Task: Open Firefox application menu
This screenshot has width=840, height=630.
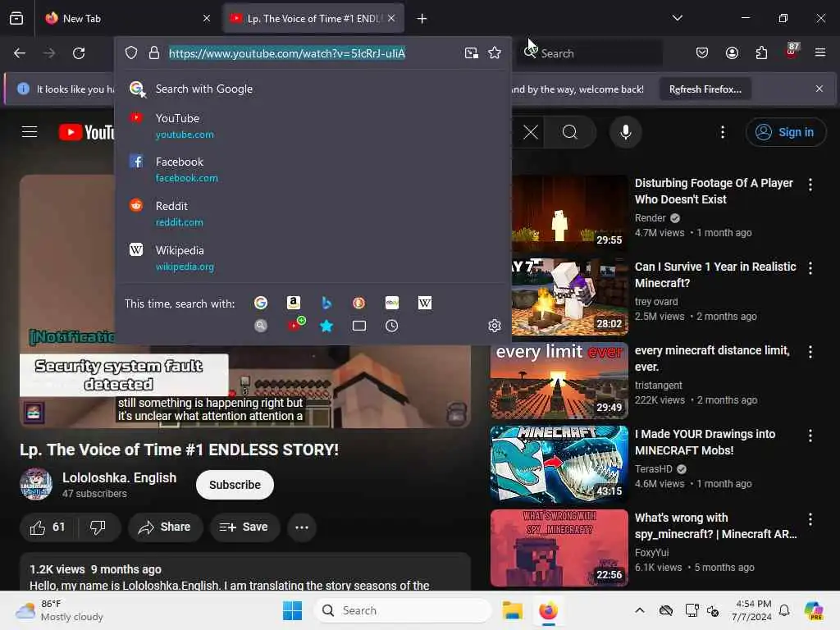Action: point(820,52)
